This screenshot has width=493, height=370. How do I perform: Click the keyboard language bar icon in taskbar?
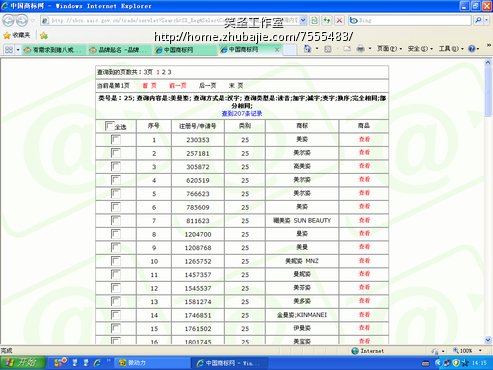425,363
